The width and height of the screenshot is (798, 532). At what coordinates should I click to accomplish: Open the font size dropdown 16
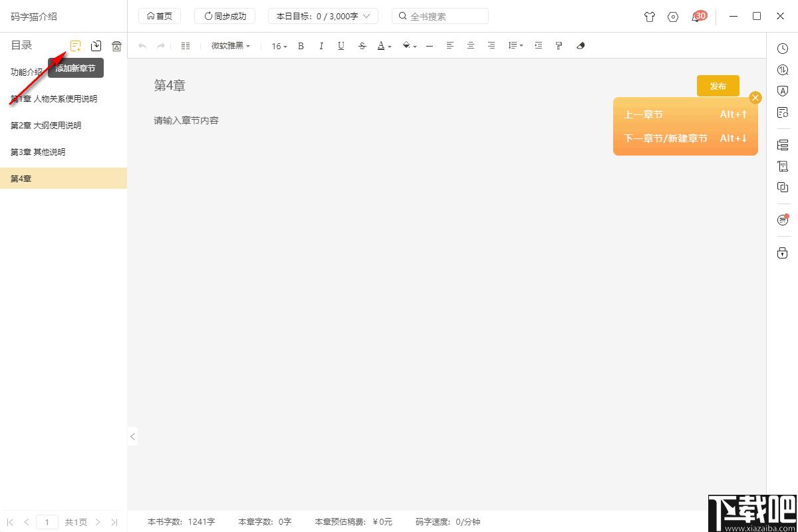(x=279, y=46)
